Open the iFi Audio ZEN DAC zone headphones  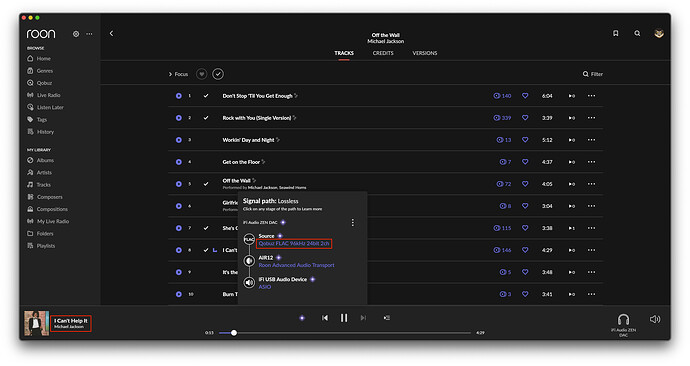(x=623, y=319)
